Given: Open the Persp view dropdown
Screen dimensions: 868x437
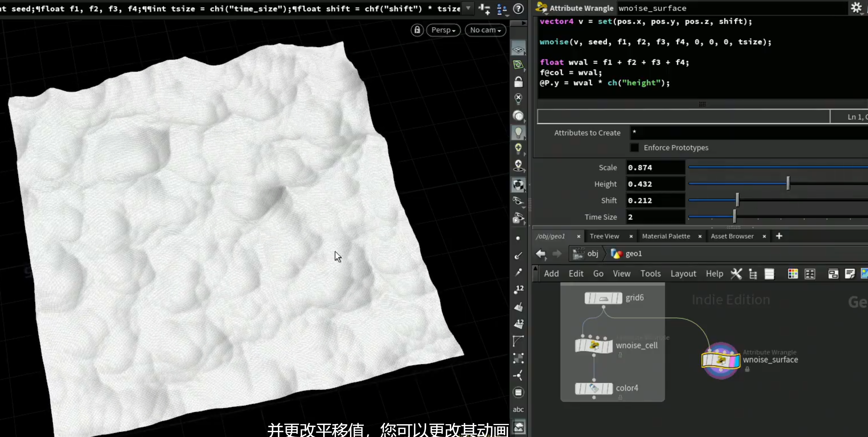Looking at the screenshot, I should [444, 30].
